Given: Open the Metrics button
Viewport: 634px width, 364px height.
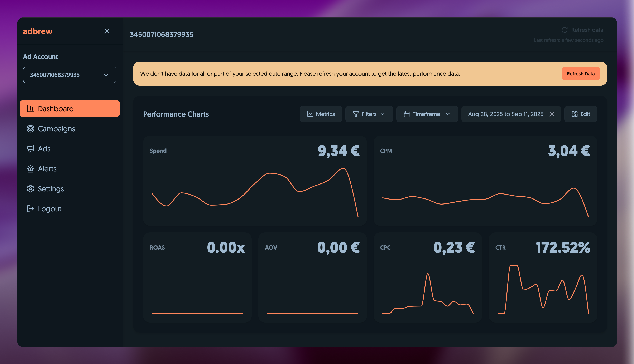Looking at the screenshot, I should point(321,114).
